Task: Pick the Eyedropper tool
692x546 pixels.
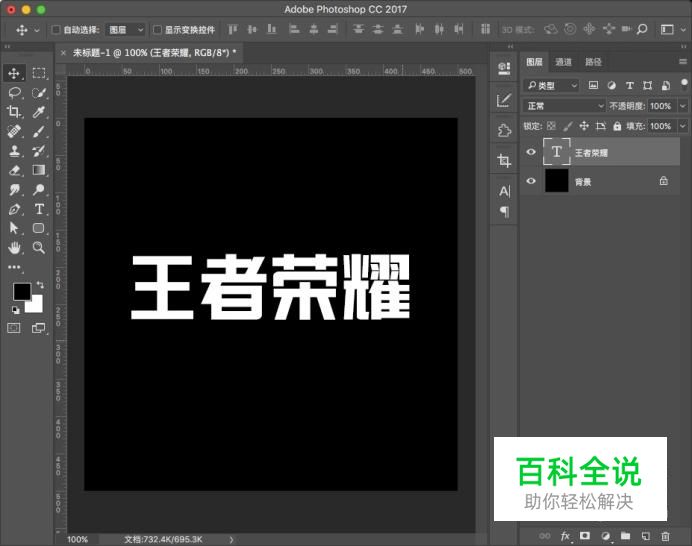Action: pos(39,112)
